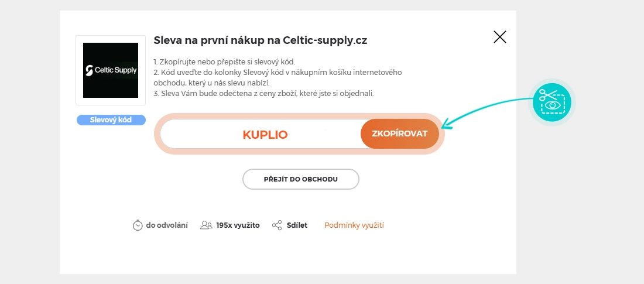Click the Celtic Supply logo image
The image size is (644, 284).
click(111, 70)
